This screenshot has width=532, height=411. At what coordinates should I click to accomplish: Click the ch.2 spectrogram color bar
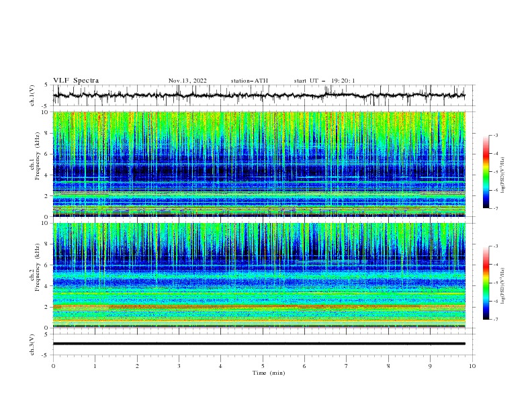(486, 283)
